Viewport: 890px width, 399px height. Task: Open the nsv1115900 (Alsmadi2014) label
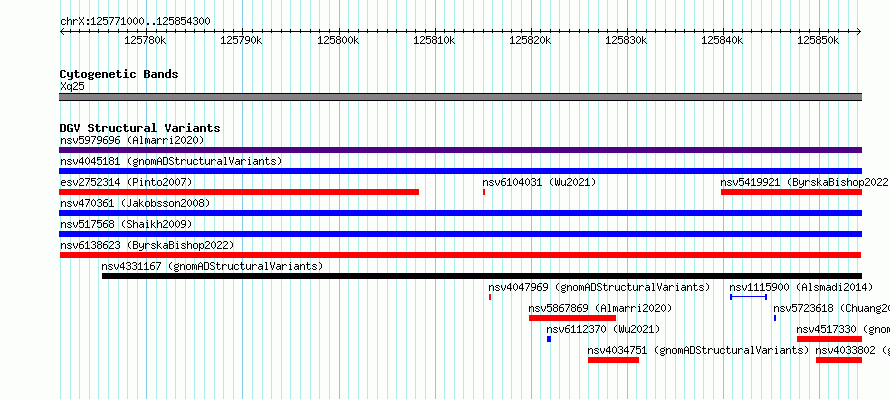click(x=801, y=287)
